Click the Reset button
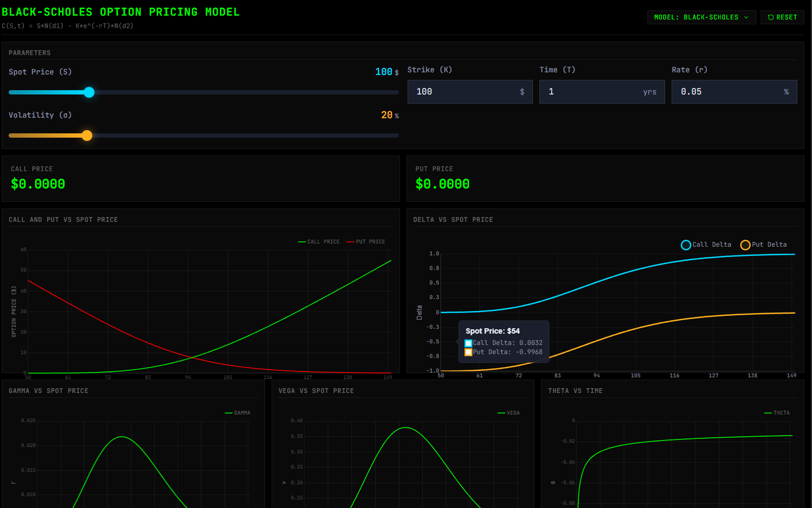This screenshot has height=508, width=812. point(782,17)
